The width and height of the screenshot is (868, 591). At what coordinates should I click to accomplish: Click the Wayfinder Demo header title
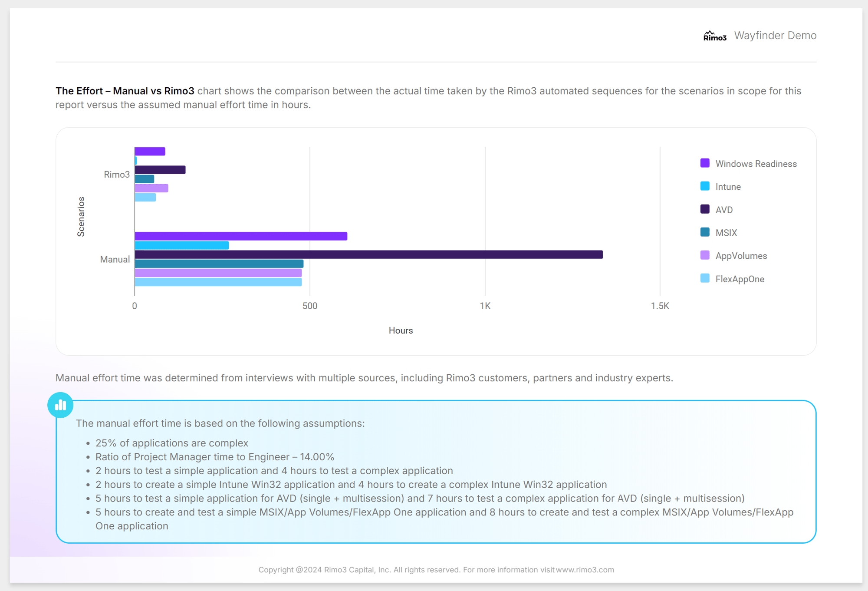pos(775,36)
